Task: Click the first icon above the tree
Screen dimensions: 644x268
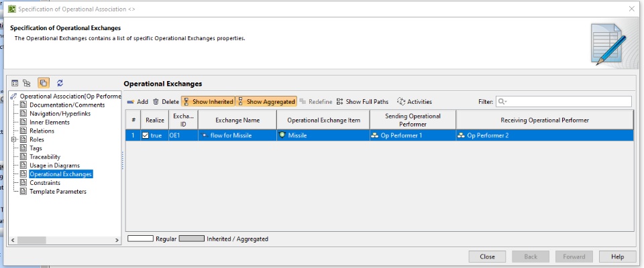Action: click(15, 83)
